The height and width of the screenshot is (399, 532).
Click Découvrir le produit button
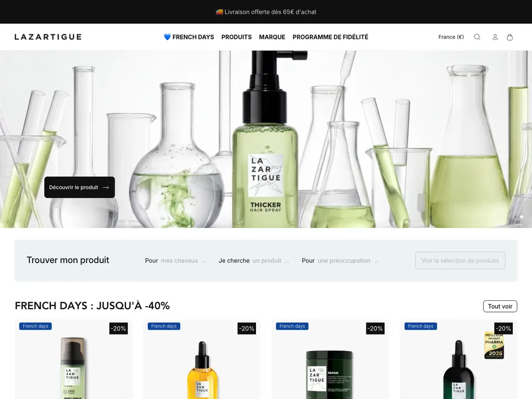[x=79, y=187]
